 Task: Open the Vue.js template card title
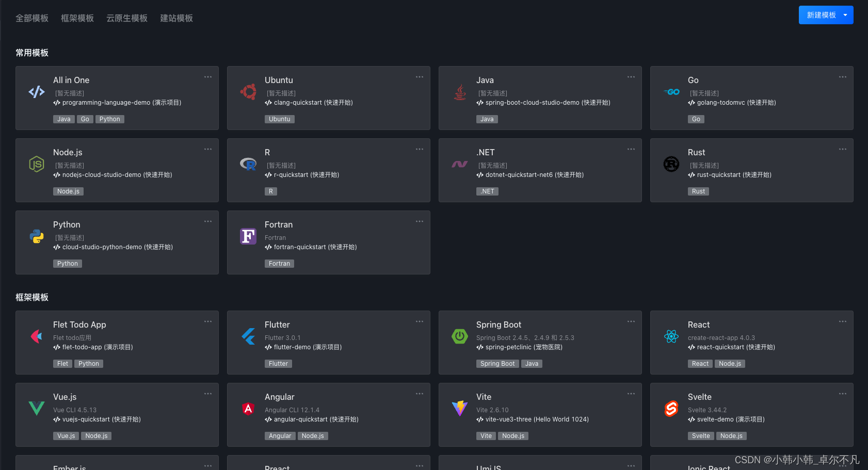tap(65, 397)
